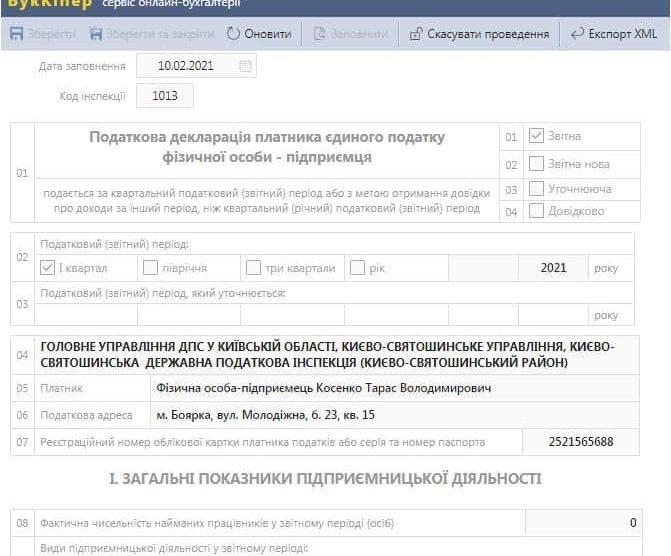Click the Експорт XML button text

coord(623,34)
